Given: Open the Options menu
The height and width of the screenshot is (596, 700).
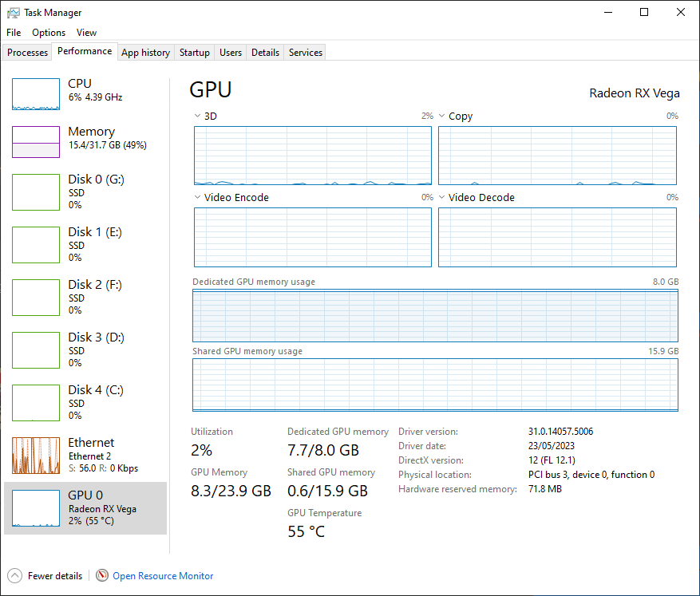Looking at the screenshot, I should pyautogui.click(x=49, y=33).
